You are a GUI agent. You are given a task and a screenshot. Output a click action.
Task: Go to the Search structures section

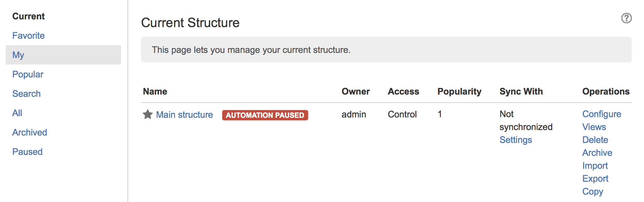(x=26, y=94)
